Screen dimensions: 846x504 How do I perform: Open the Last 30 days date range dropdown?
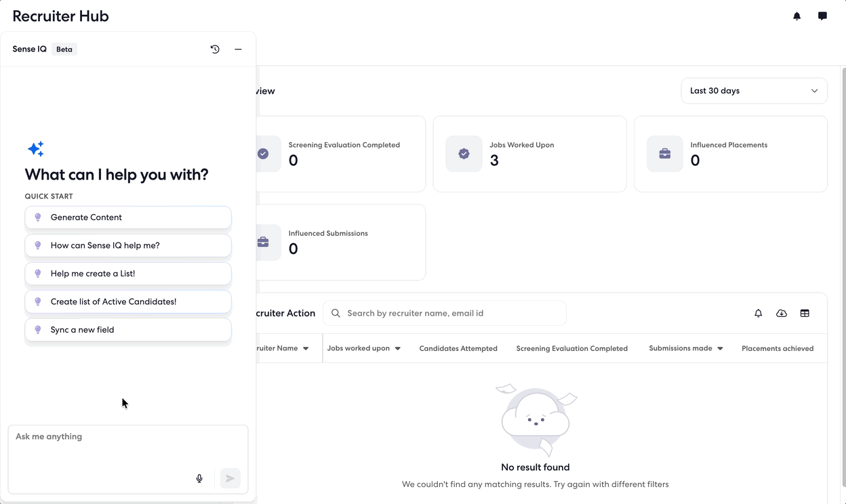754,91
